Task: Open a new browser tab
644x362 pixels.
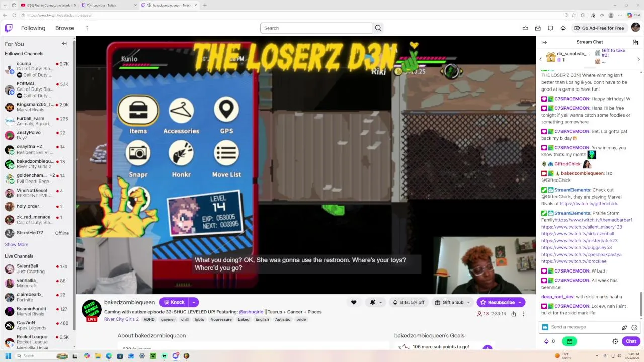Action: click(x=205, y=5)
